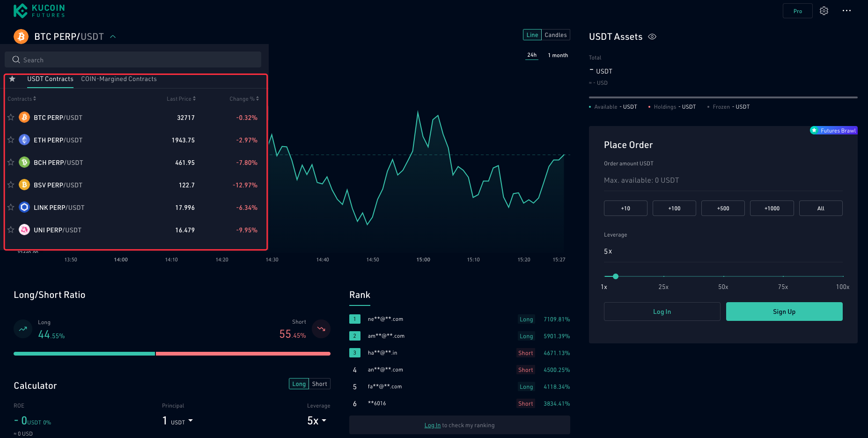Click the BSV coin icon in contract list

point(24,185)
